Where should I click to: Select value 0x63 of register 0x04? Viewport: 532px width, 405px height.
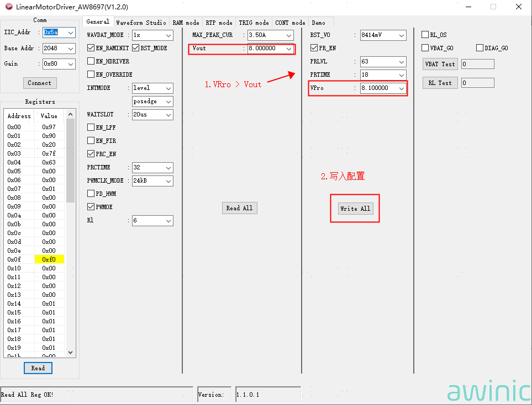click(x=49, y=162)
